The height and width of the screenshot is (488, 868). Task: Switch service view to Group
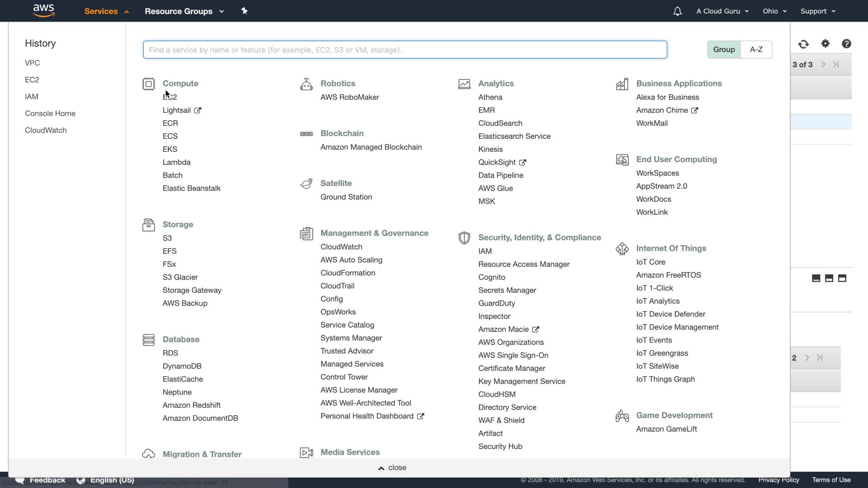(724, 49)
